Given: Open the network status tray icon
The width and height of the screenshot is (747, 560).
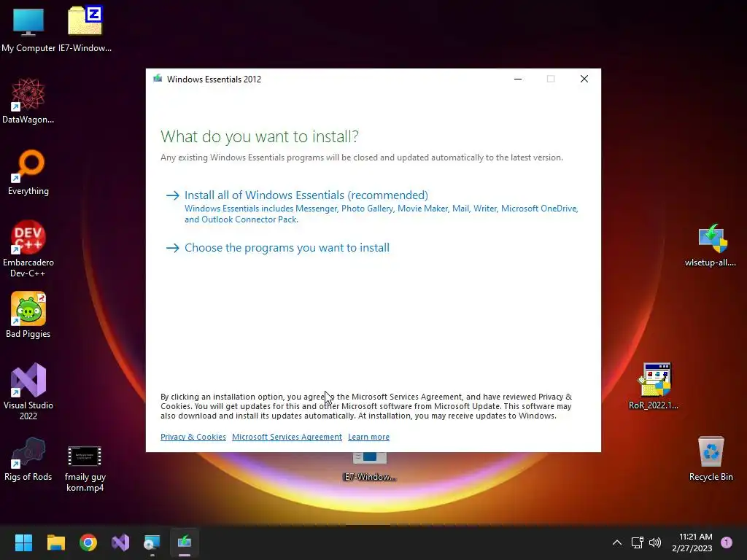Looking at the screenshot, I should pyautogui.click(x=637, y=542).
